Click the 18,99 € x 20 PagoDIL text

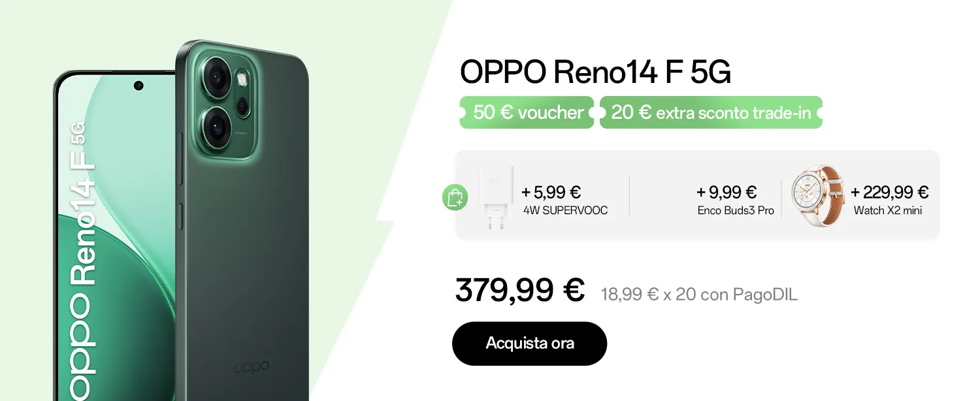[699, 295]
